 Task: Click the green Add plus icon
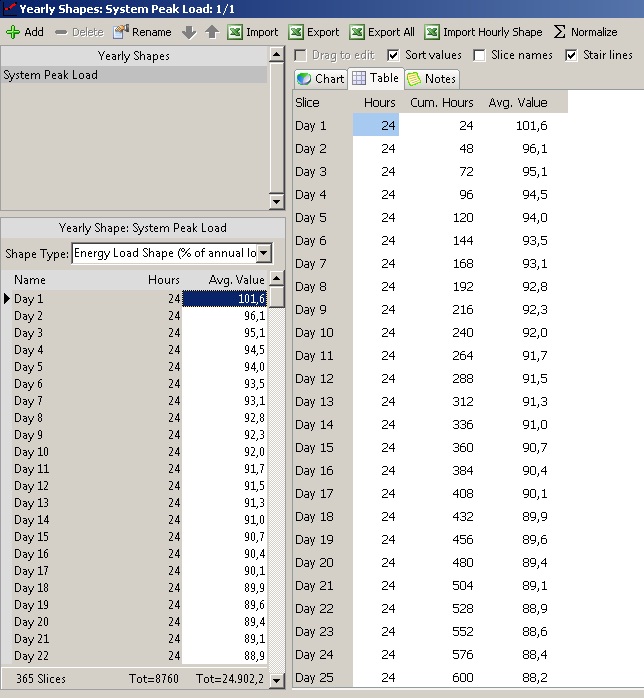coord(13,32)
